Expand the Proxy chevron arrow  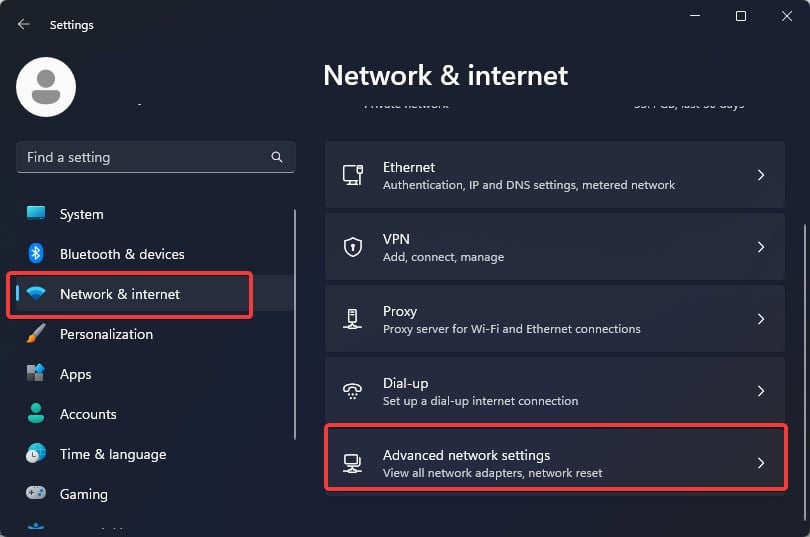point(761,319)
